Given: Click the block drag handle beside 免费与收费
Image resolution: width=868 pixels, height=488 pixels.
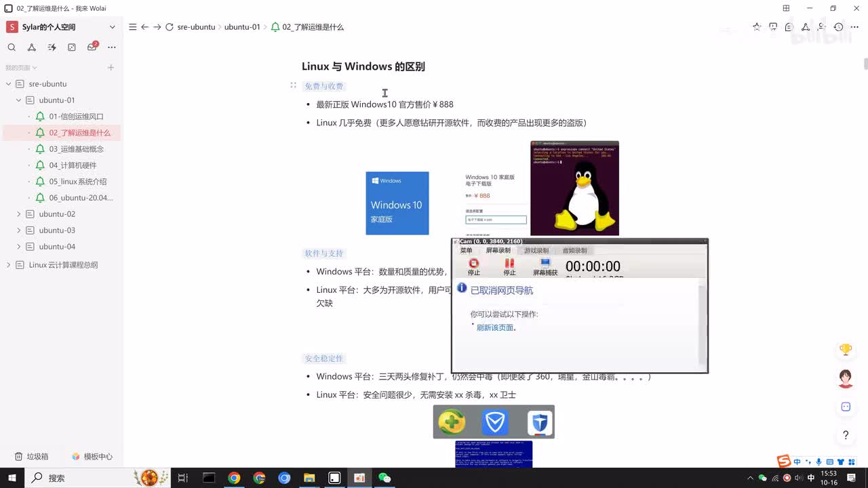Looking at the screenshot, I should [293, 85].
